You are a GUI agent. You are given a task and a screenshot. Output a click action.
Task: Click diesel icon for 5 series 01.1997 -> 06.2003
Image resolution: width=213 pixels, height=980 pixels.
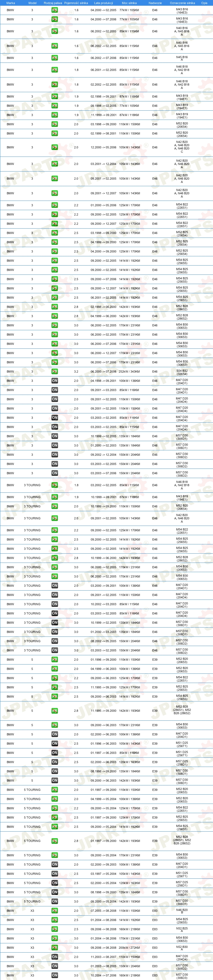click(54, 753)
